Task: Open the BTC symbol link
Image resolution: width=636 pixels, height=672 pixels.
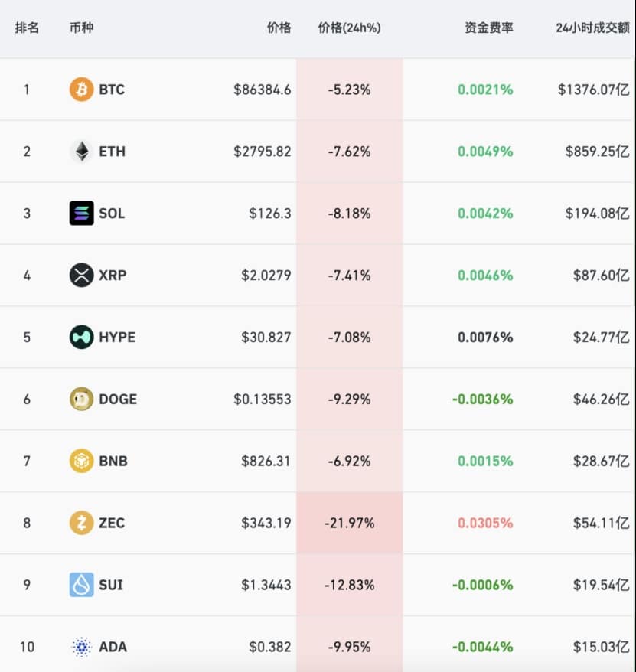Action: (x=112, y=90)
